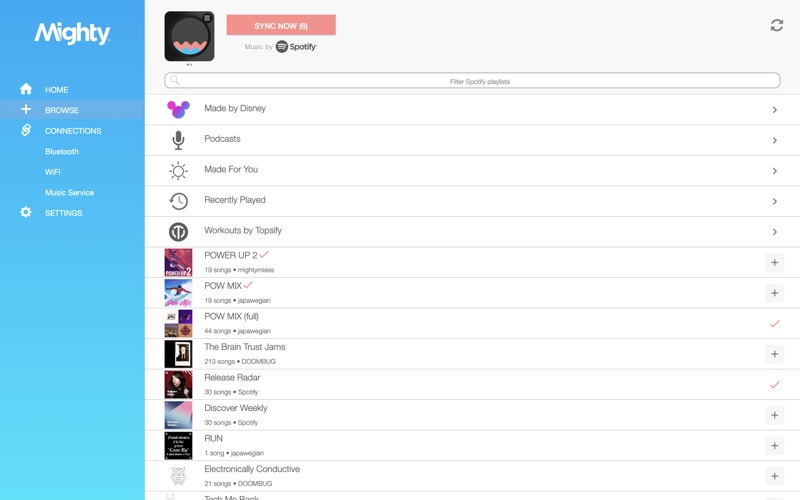The width and height of the screenshot is (800, 500).
Task: Uncheck the POW MIX (full) playlist
Action: tap(774, 323)
